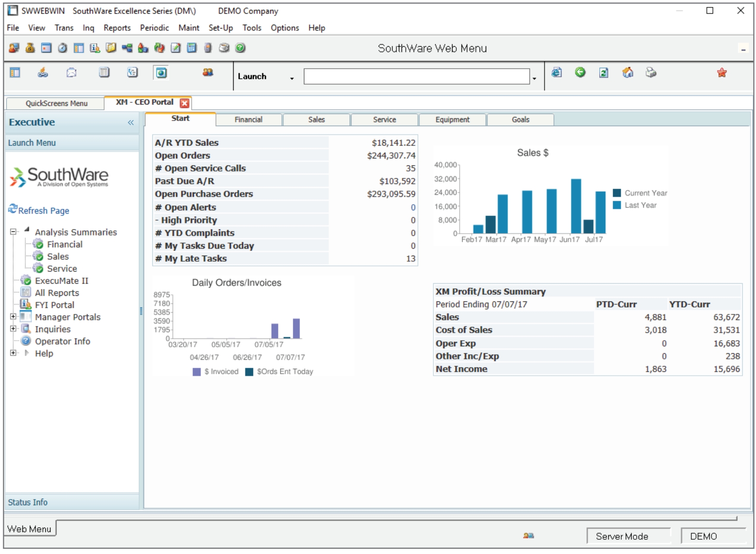Switch to the Financial tab

[249, 120]
